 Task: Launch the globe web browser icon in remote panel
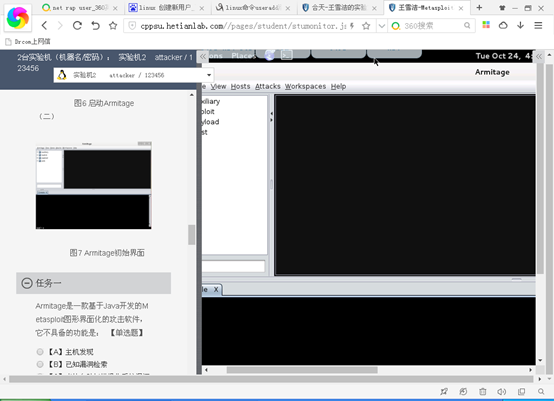pos(270,55)
